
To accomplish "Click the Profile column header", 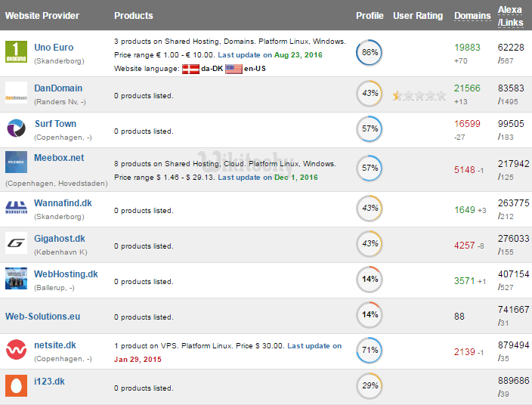I will tap(370, 16).
